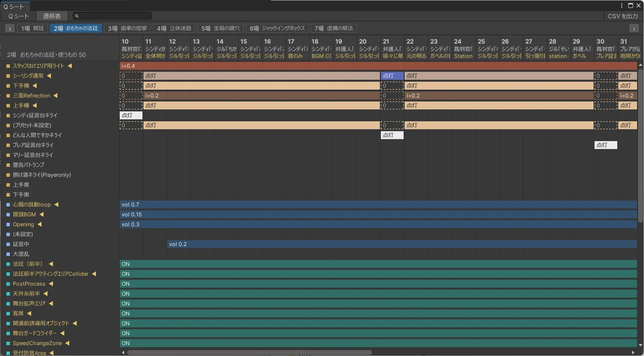Go to the previous scene with the left arrow
Viewport: 644px width, 356px height.
point(10,28)
